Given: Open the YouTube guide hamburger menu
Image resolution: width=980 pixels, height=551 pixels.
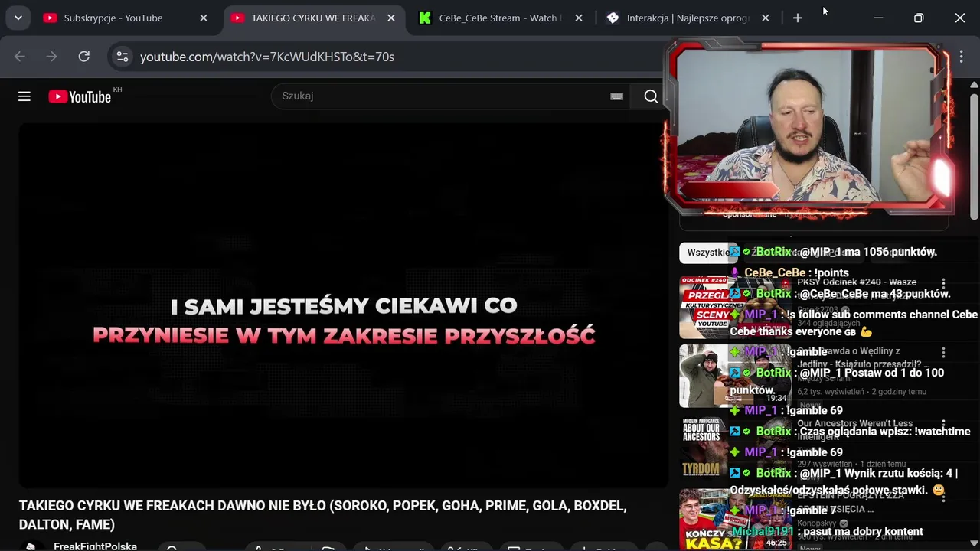Looking at the screenshot, I should pyautogui.click(x=24, y=96).
